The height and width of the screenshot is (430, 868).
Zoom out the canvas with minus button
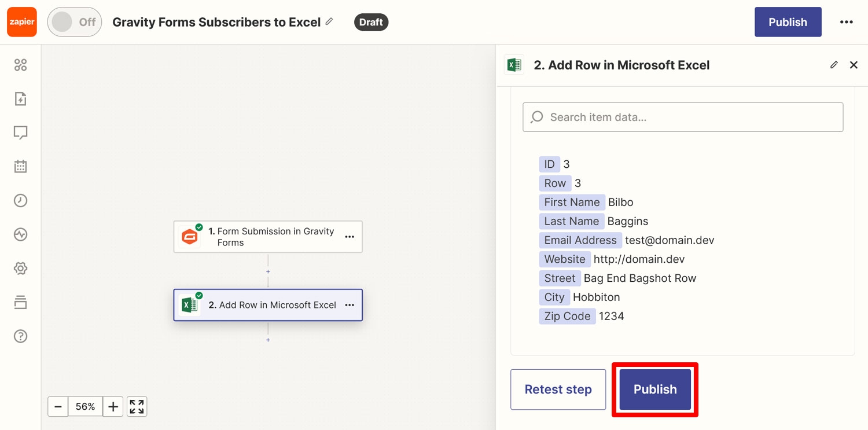pyautogui.click(x=58, y=407)
